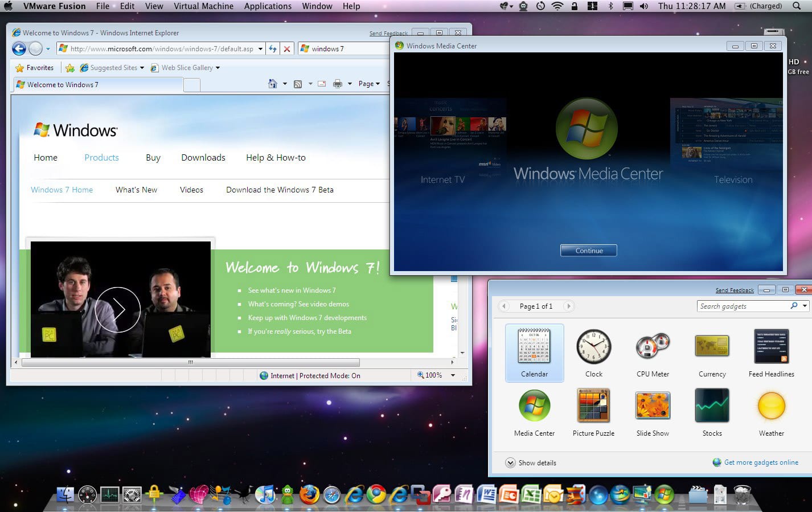Open the IE address bar dropdown
The height and width of the screenshot is (512, 812).
click(x=260, y=49)
